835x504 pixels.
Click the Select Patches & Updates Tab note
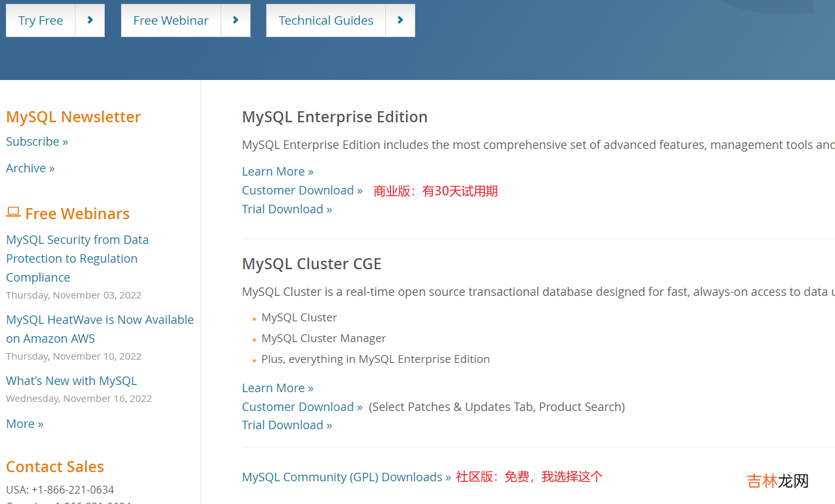[x=497, y=406]
